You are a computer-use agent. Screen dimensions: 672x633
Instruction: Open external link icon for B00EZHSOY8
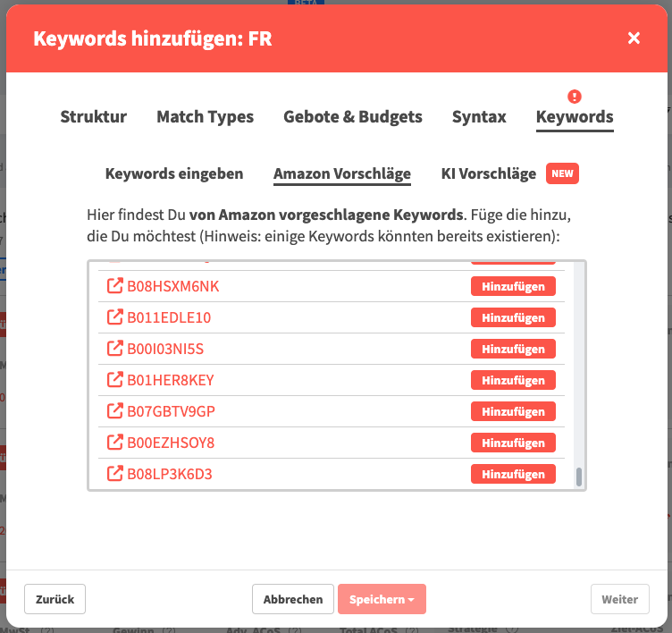pyautogui.click(x=114, y=443)
